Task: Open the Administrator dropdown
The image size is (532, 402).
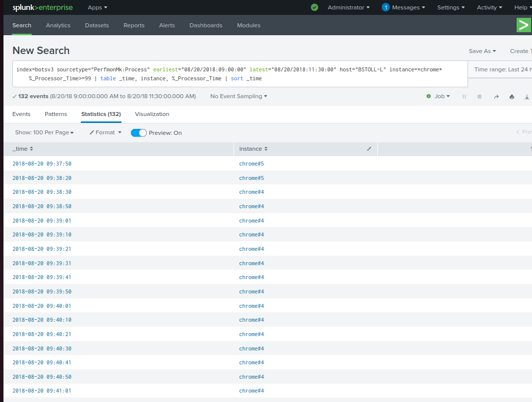Action: (349, 7)
